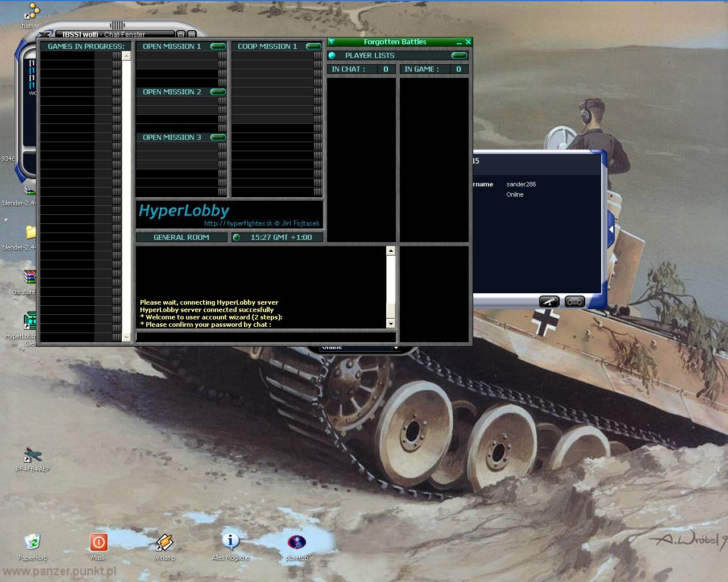
Task: Click the microphone button in the Xfire window
Action: (549, 302)
